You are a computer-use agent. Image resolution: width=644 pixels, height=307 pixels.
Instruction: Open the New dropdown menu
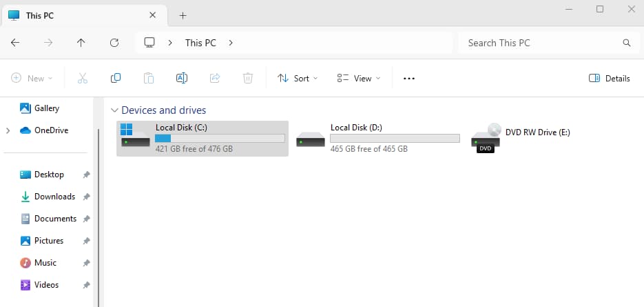32,78
